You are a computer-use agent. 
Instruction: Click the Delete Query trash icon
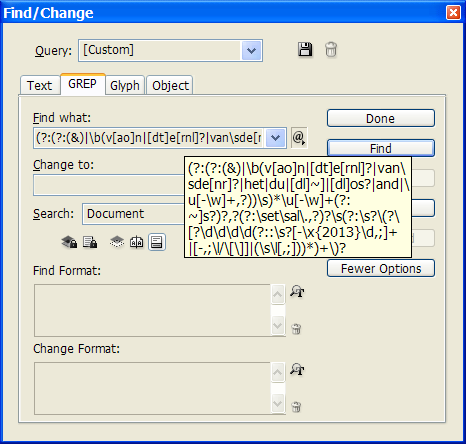331,50
